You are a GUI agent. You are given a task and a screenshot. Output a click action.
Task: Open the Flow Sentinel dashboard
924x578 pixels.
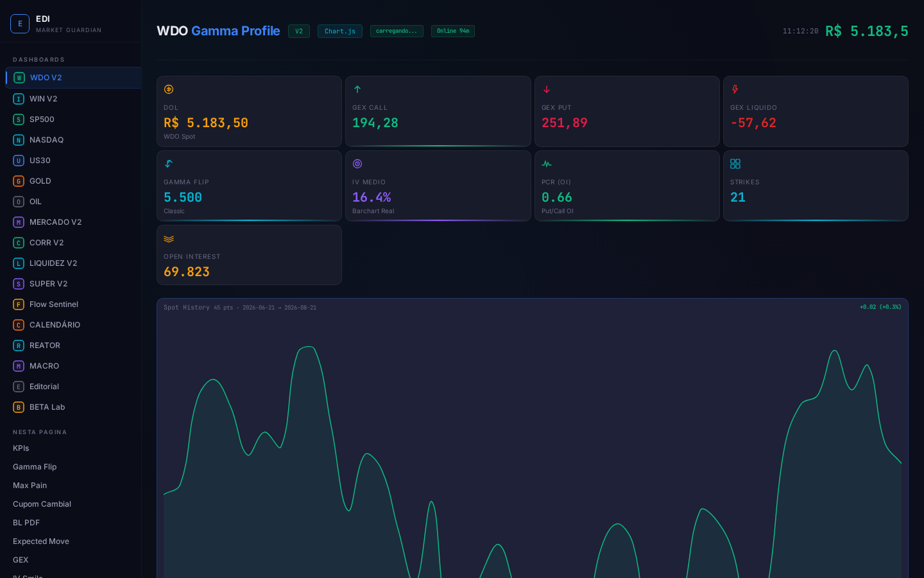tap(73, 304)
